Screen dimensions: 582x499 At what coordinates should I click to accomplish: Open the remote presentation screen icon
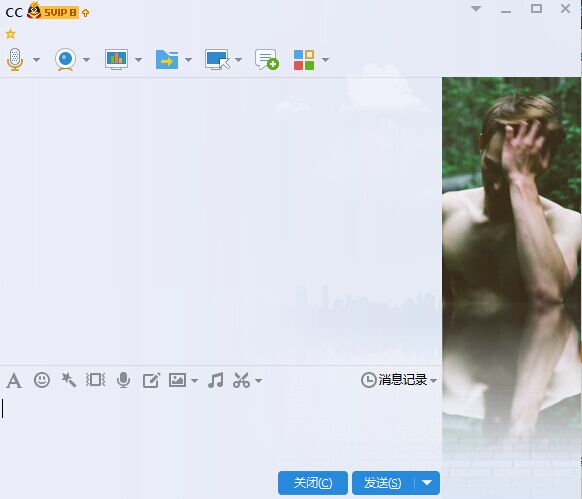117,59
